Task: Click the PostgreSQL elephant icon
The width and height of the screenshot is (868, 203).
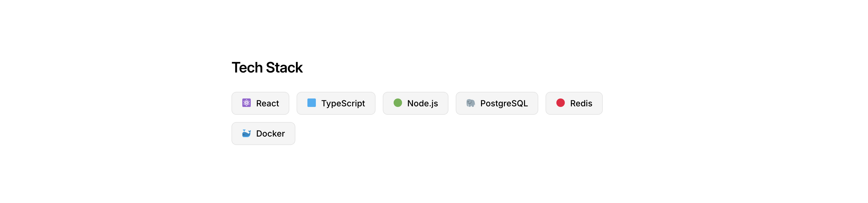Action: (x=470, y=103)
